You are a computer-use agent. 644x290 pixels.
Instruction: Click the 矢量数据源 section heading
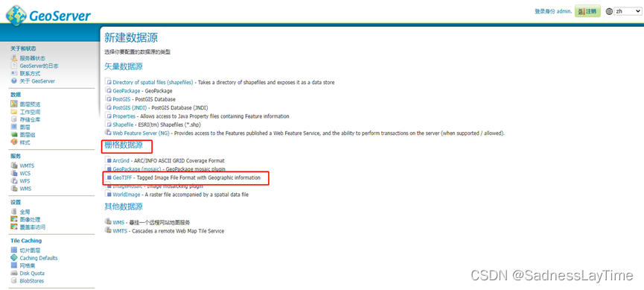pos(123,66)
